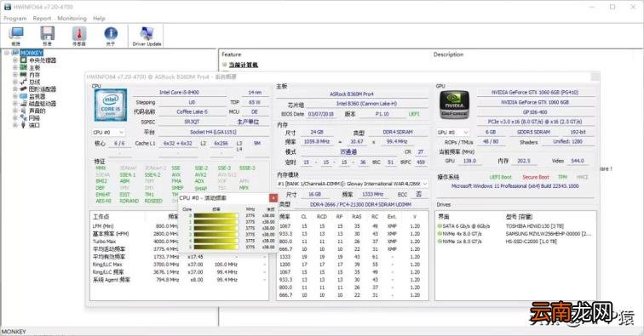The image size is (644, 336).
Task: Select the 网络 network tree icon
Action: 24,117
